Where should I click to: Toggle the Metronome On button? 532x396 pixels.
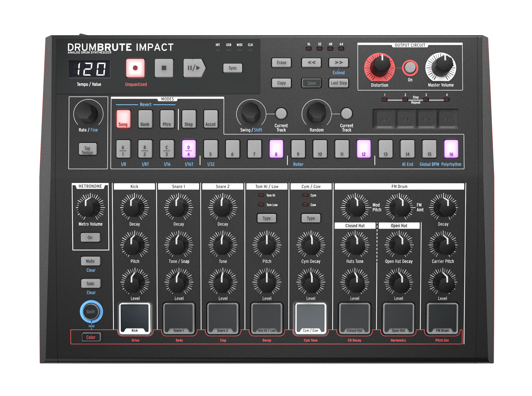[x=90, y=238]
